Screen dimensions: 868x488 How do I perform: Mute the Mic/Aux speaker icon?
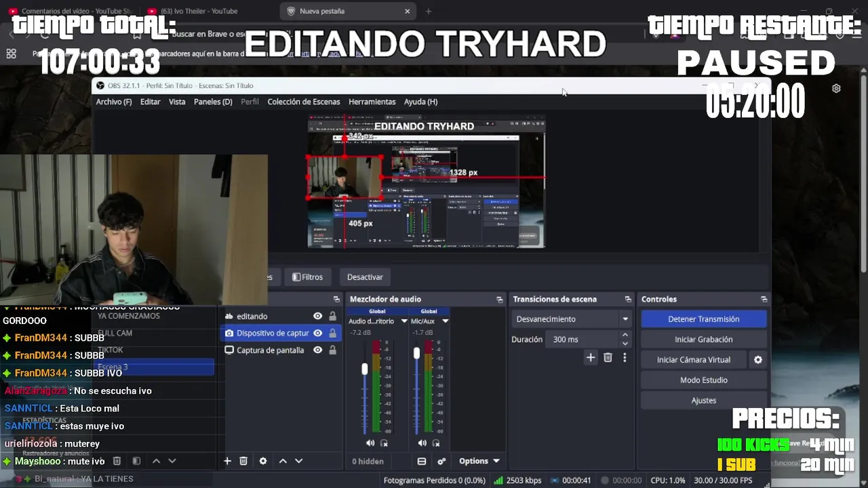coord(422,443)
